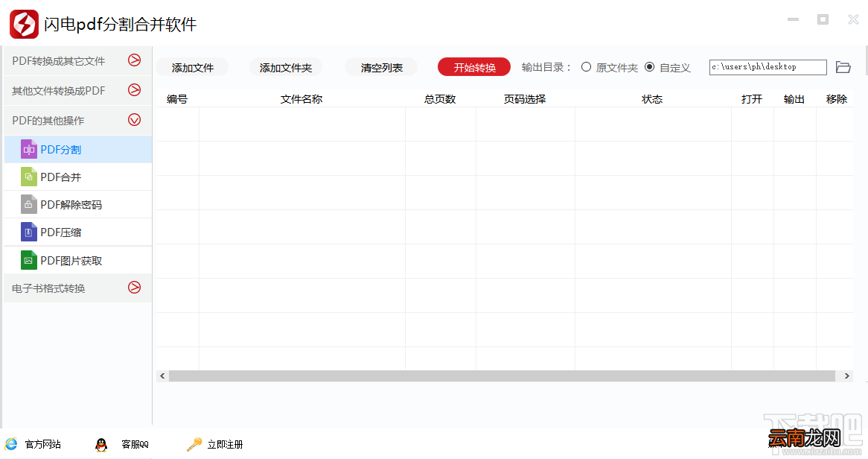Screen dimensions: 868x459
Task: Collapse PDF的其他操作 section arrow
Action: point(135,120)
